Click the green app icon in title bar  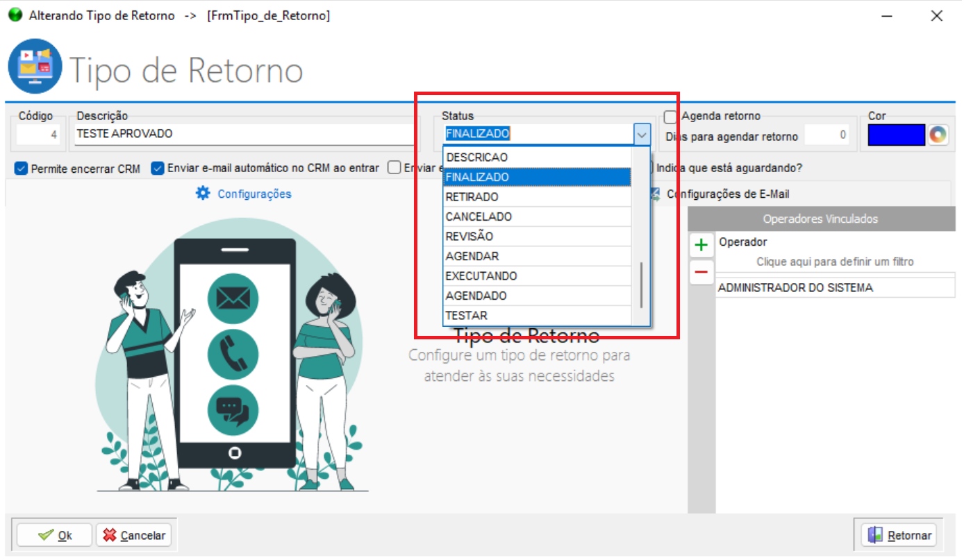click(x=15, y=15)
